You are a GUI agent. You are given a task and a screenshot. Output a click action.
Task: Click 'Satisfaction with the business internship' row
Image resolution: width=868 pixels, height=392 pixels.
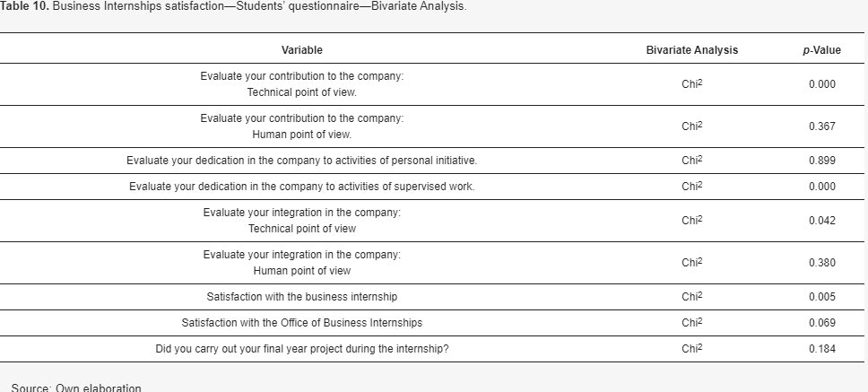432,297
